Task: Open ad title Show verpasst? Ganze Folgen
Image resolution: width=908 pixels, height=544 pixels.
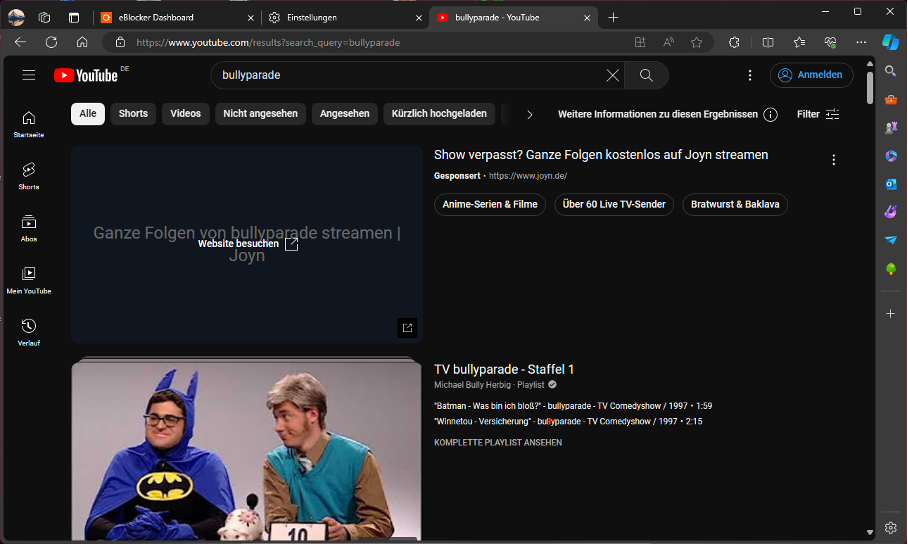Action: tap(601, 155)
